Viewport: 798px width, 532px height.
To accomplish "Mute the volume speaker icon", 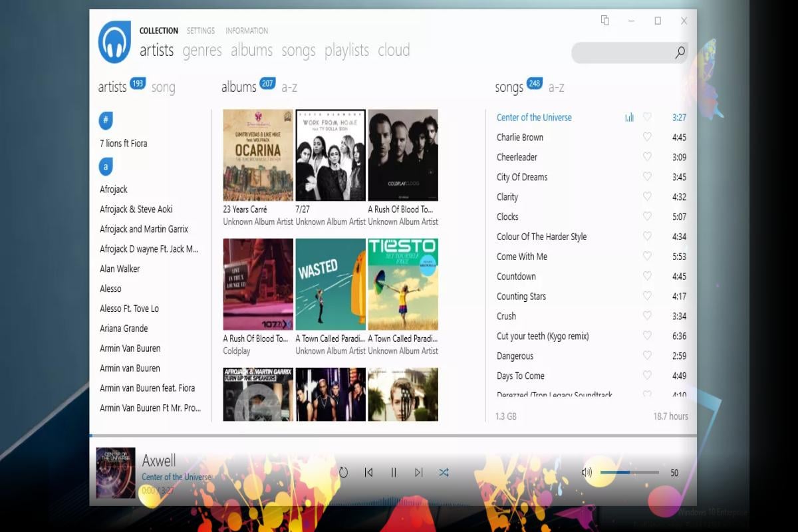I will pyautogui.click(x=587, y=473).
